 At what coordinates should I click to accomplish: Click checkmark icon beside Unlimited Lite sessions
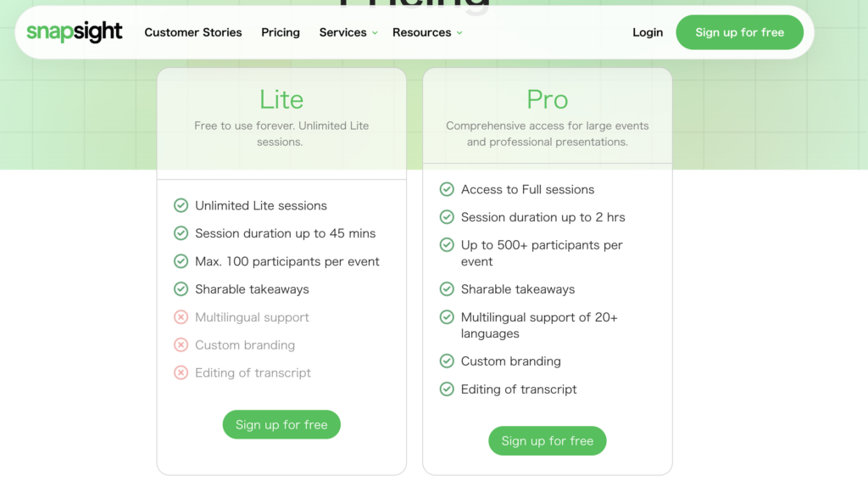[181, 205]
